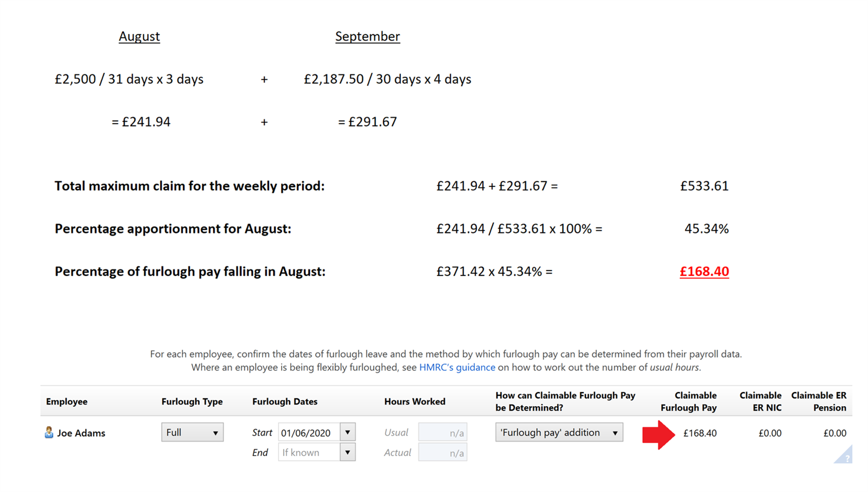
Task: Select the Joe Adams employee name
Action: point(81,433)
